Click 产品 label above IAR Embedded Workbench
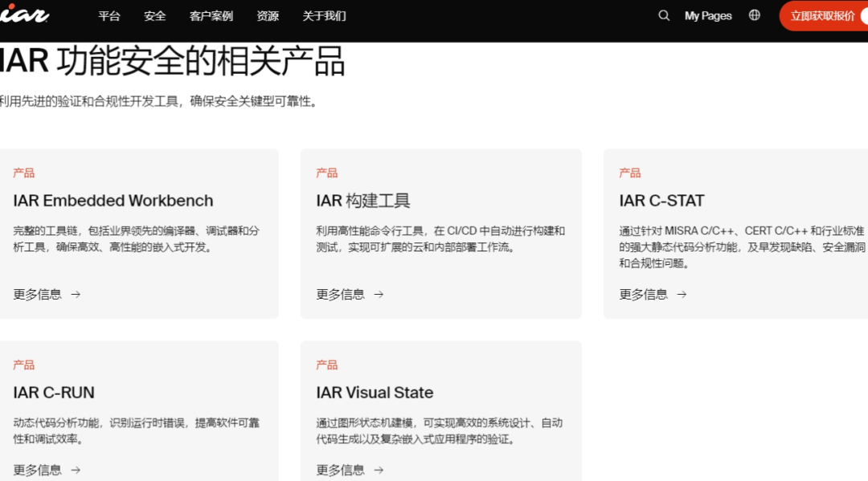Viewport: 868px width, 481px height. 24,173
